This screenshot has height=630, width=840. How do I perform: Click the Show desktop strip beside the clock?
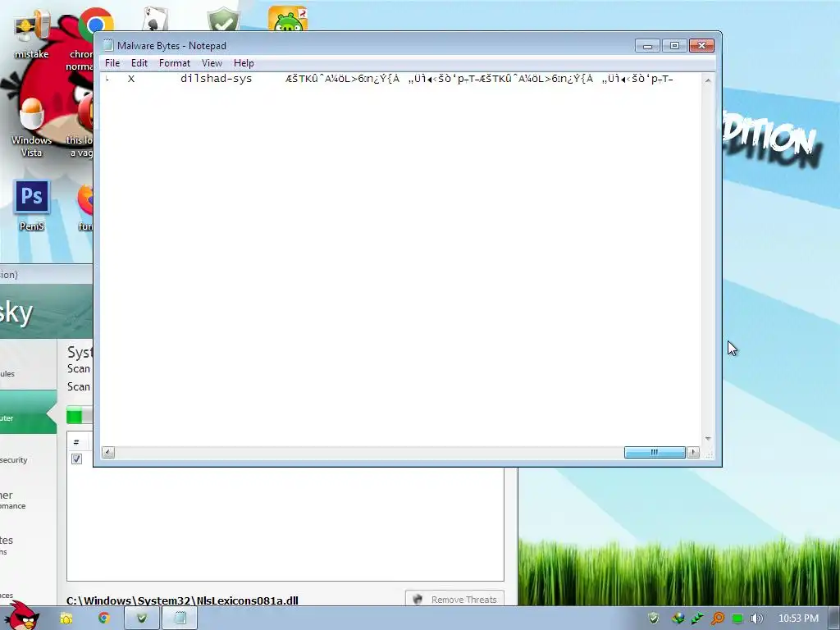[x=834, y=619]
